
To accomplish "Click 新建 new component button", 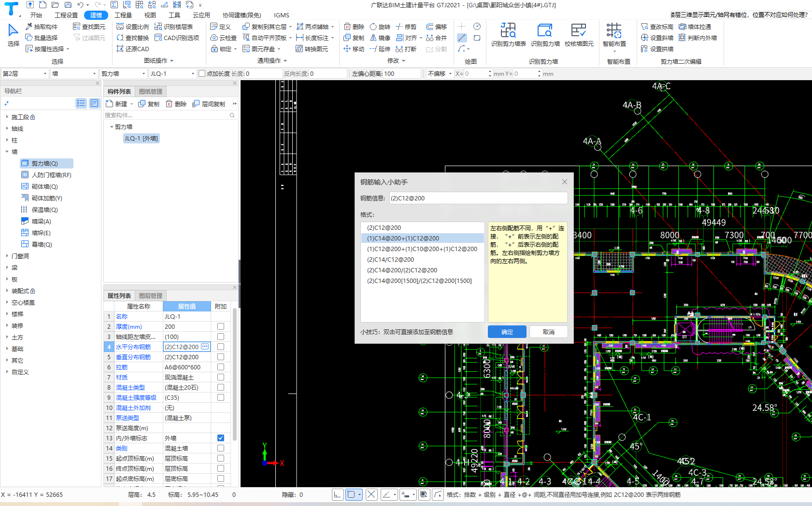I will pyautogui.click(x=116, y=104).
